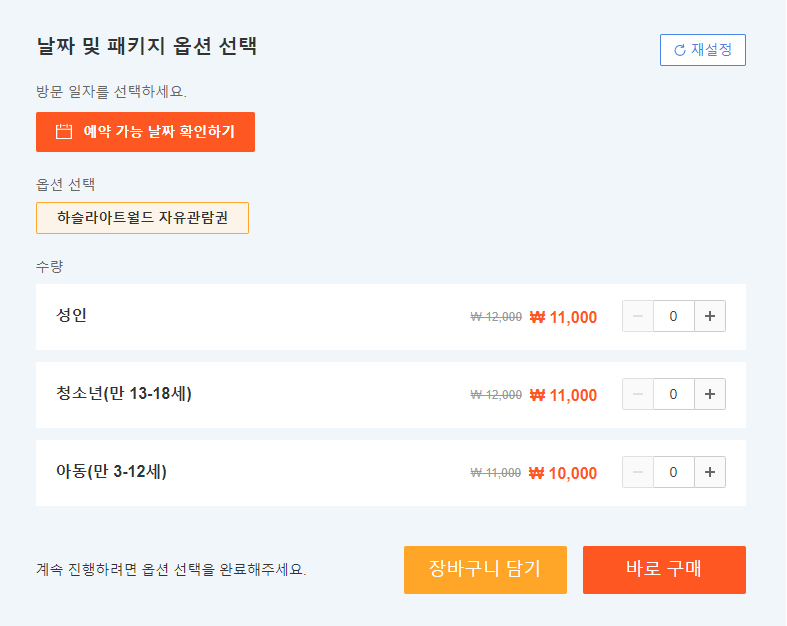This screenshot has height=626, width=787.
Task: Click the 날짜 및 패키지 옵션 선택 heading
Action: click(147, 46)
